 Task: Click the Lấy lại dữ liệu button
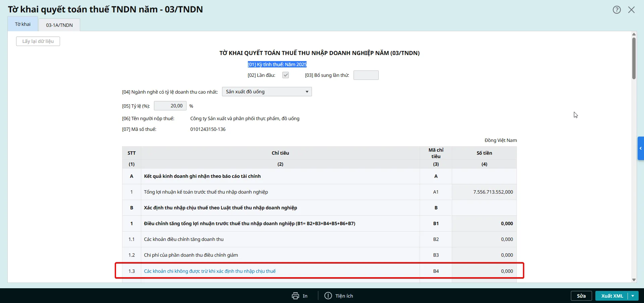[38, 41]
